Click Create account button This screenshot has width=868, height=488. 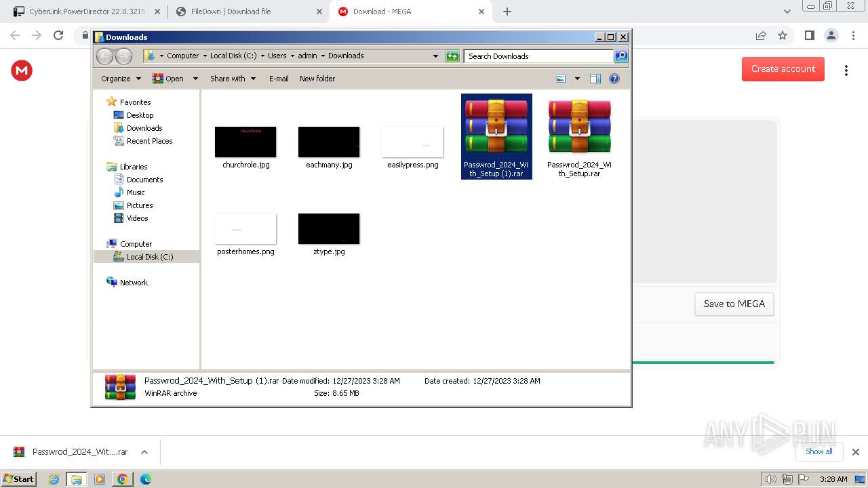coord(783,69)
